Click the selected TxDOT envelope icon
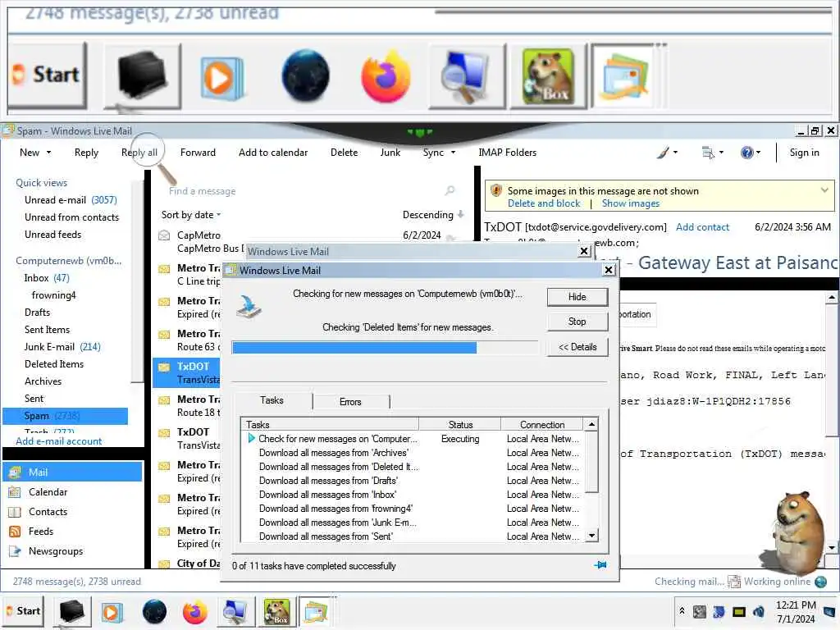Image resolution: width=840 pixels, height=630 pixels. (x=164, y=367)
